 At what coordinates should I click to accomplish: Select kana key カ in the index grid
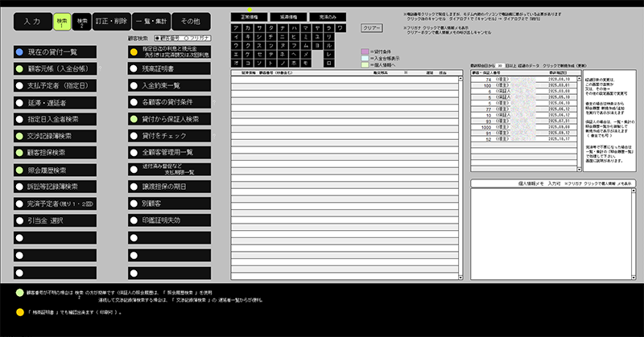tap(249, 27)
